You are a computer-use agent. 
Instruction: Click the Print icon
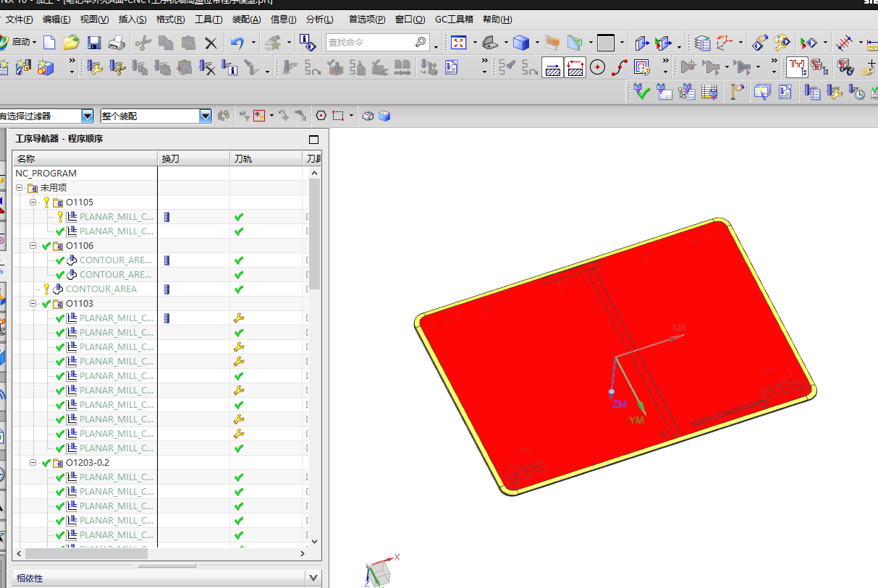[x=117, y=43]
